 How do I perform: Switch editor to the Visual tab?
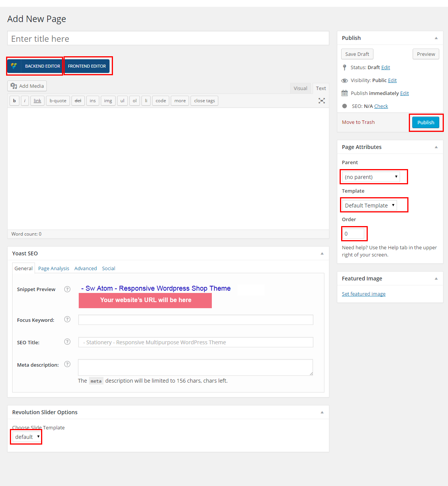pyautogui.click(x=300, y=88)
